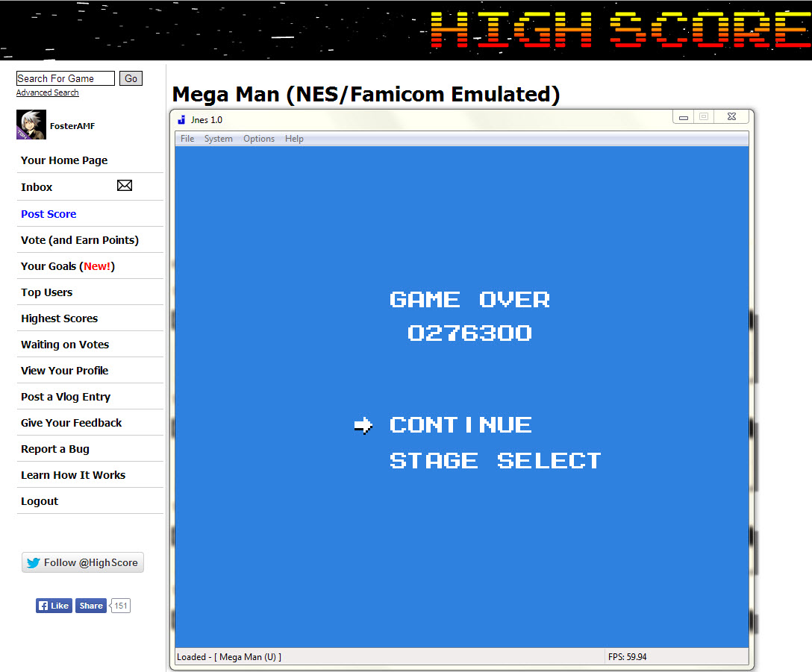The height and width of the screenshot is (672, 812).
Task: Click the Facebook Share button
Action: coord(91,606)
